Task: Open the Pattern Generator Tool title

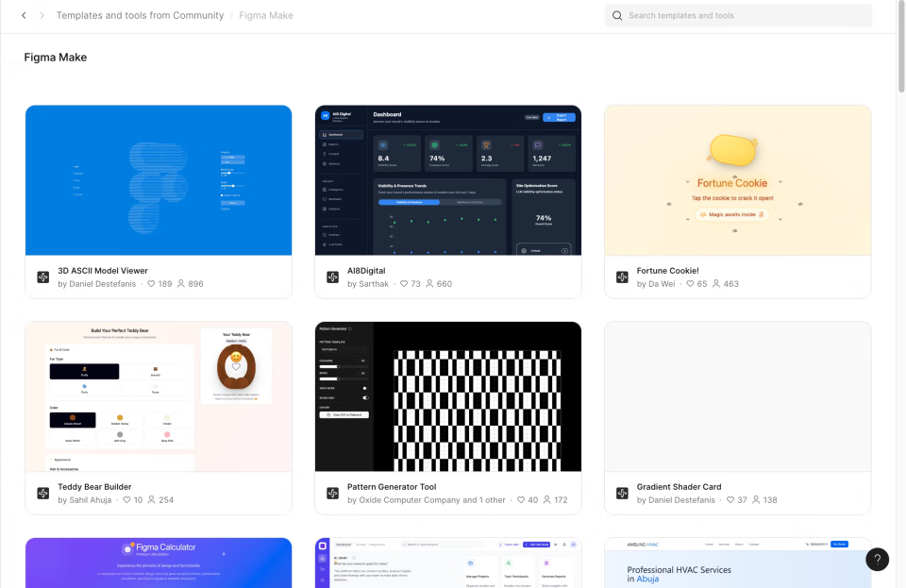Action: click(x=392, y=487)
